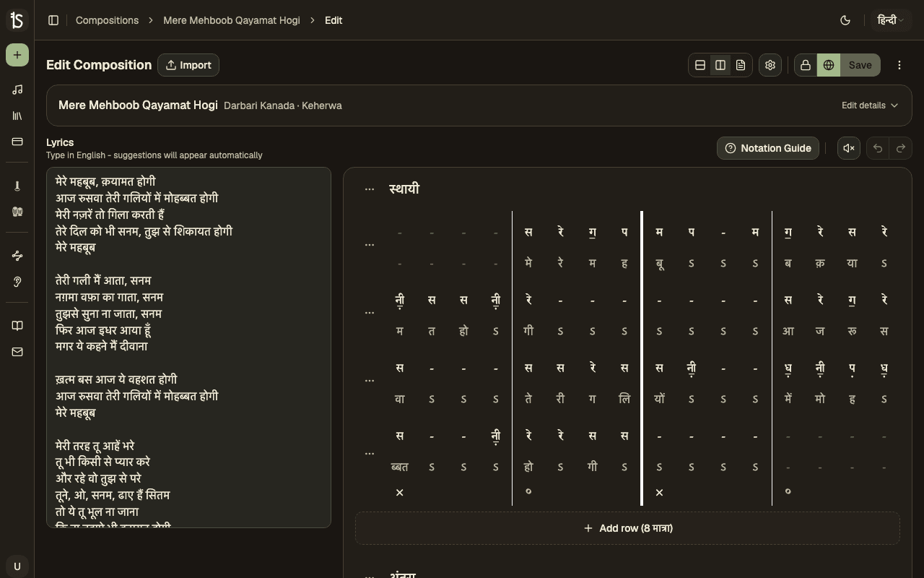
Task: Open the हिन्दी language dropdown
Action: coord(891,20)
